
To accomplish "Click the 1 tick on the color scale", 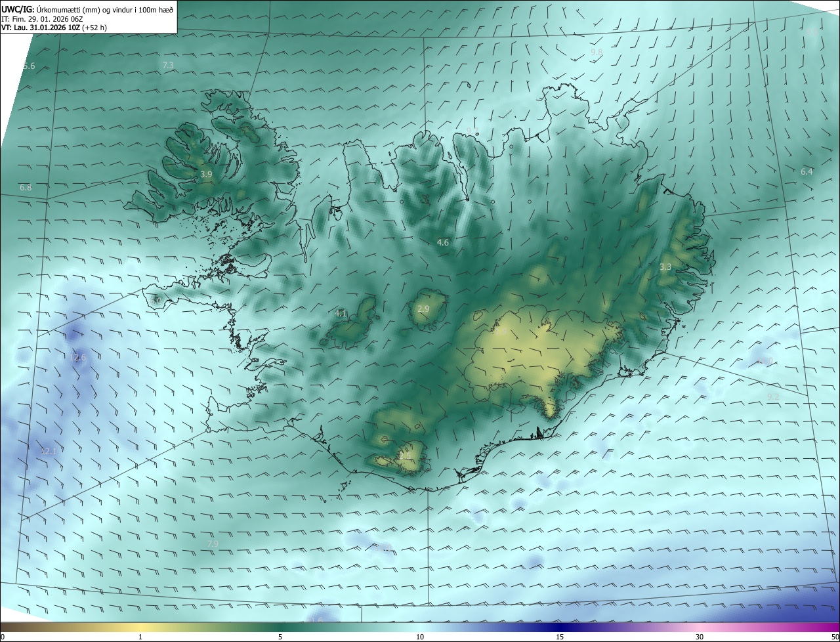I will coord(140,637).
